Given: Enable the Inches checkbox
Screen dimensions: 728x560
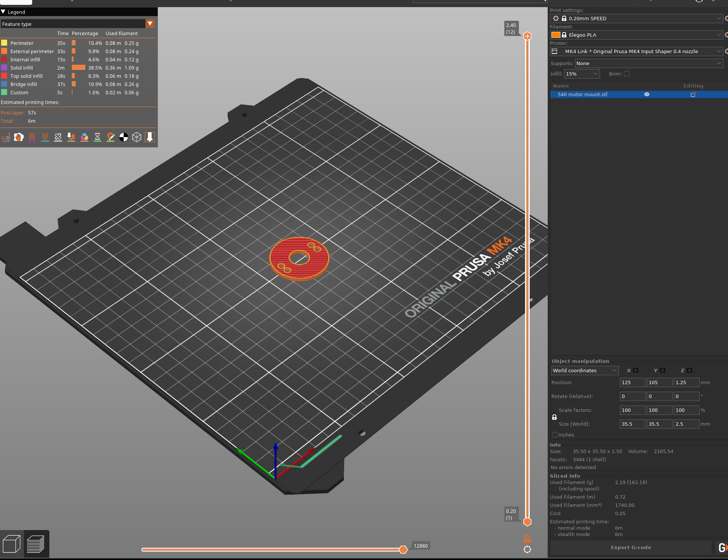Looking at the screenshot, I should (x=555, y=435).
